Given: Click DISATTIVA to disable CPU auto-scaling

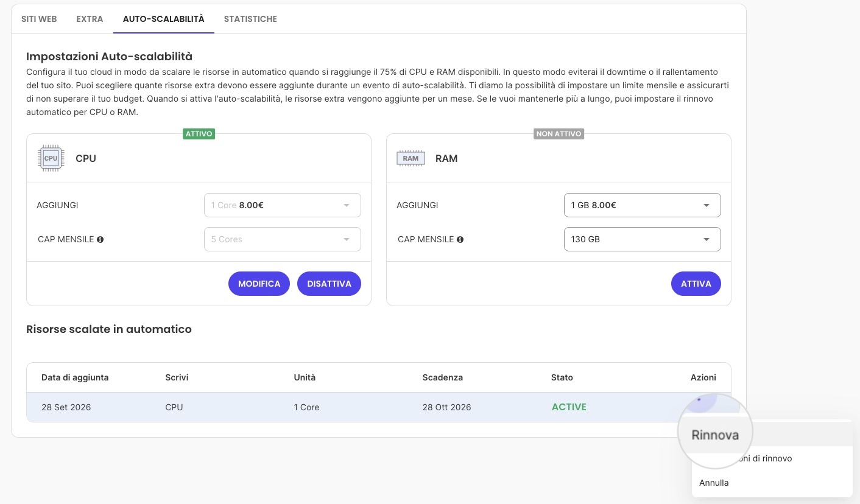Looking at the screenshot, I should pyautogui.click(x=329, y=284).
